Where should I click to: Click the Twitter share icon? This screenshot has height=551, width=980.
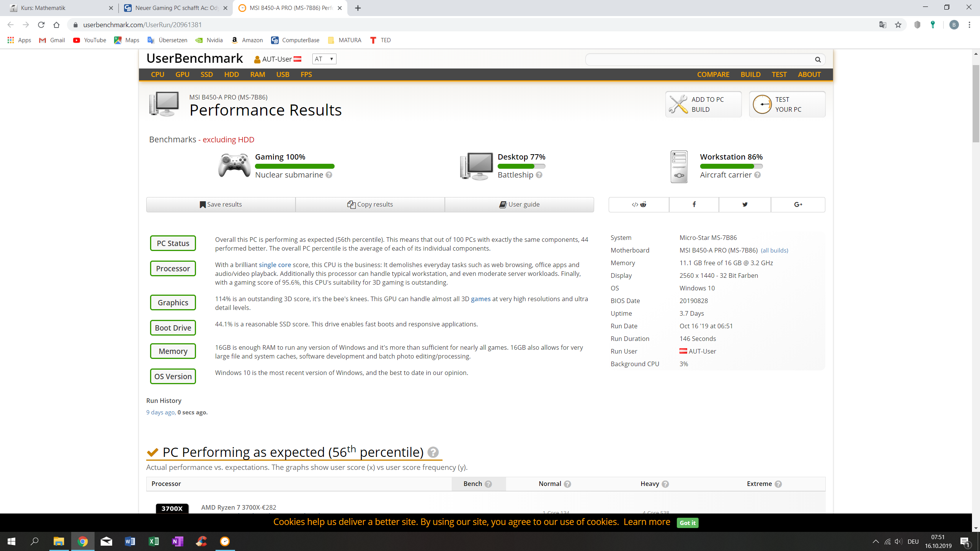[x=745, y=204]
